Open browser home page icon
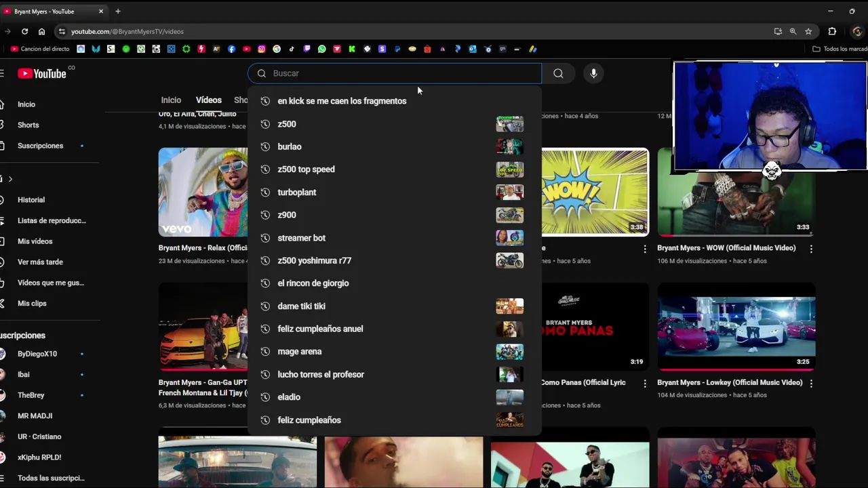 point(41,31)
